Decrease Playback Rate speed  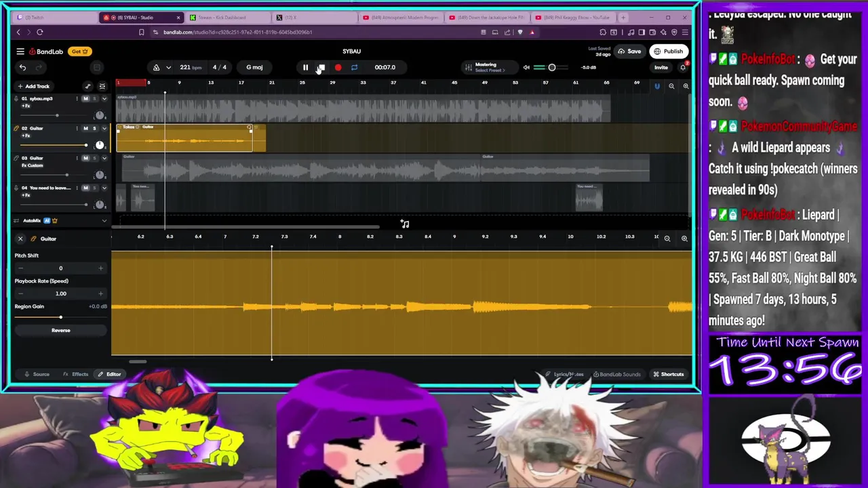coord(20,293)
